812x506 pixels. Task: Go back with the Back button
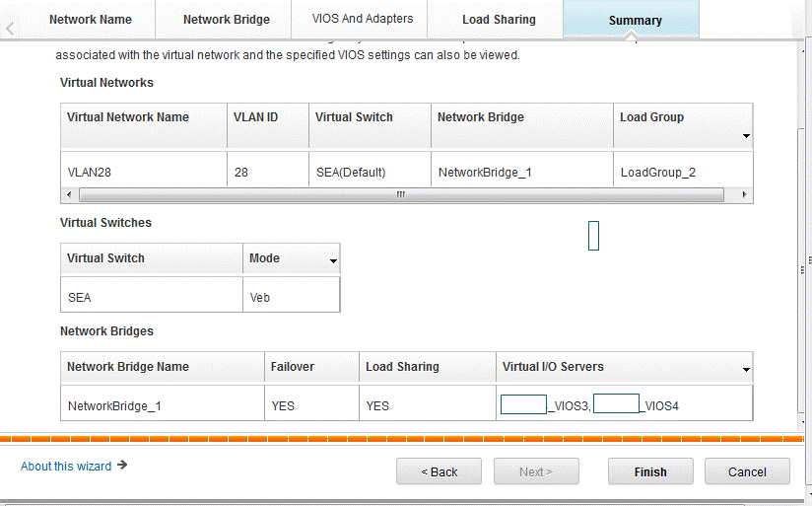click(439, 471)
